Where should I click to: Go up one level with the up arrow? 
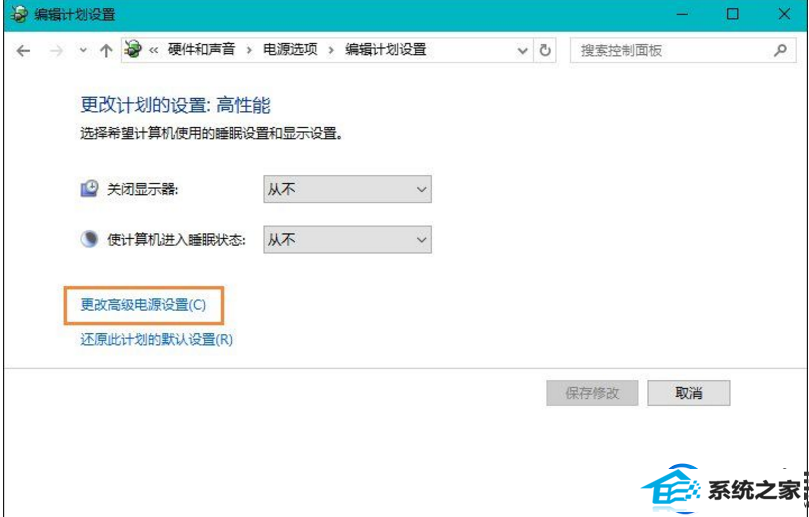(x=106, y=51)
